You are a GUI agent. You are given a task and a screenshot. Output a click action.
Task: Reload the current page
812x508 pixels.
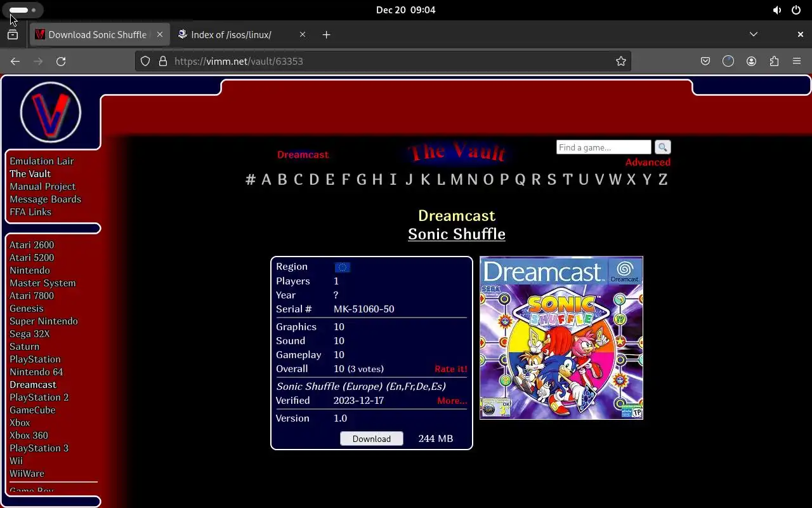[61, 61]
